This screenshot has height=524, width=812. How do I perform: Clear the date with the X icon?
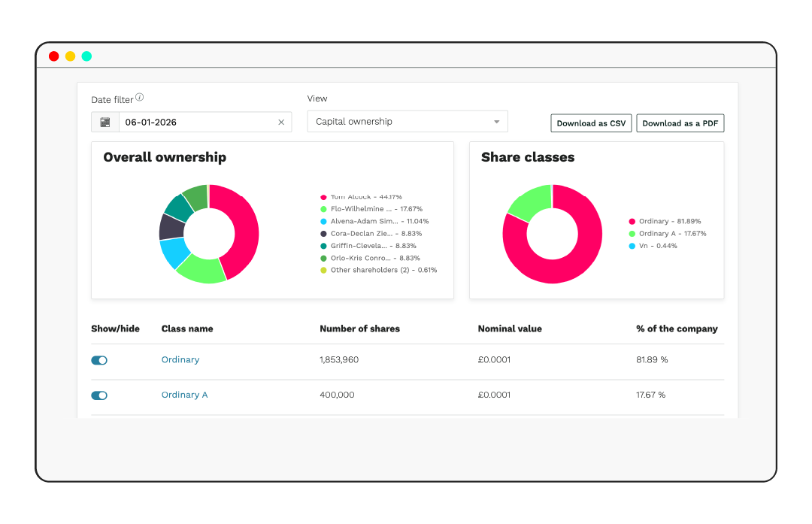[x=281, y=122]
